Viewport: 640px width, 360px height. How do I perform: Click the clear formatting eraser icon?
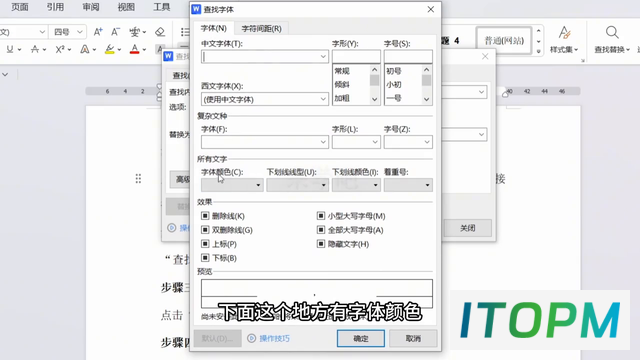click(x=160, y=32)
